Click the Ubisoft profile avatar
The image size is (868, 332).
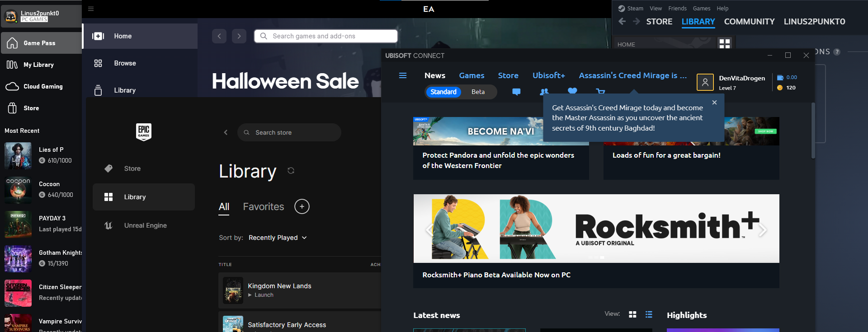[x=705, y=82]
